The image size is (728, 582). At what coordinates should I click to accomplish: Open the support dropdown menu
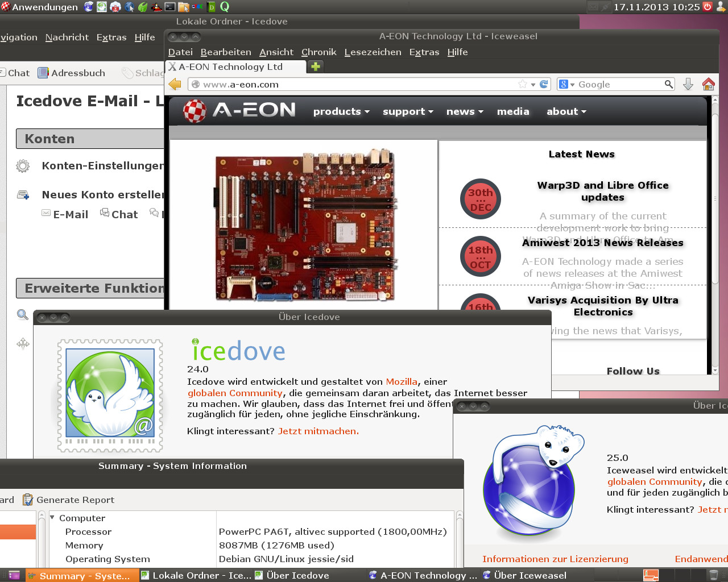coord(408,111)
